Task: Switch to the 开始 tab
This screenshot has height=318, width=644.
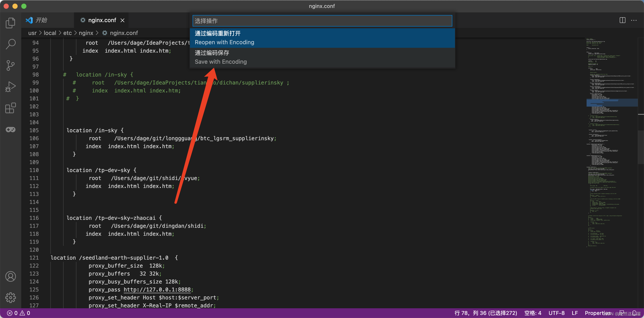Action: coord(41,20)
